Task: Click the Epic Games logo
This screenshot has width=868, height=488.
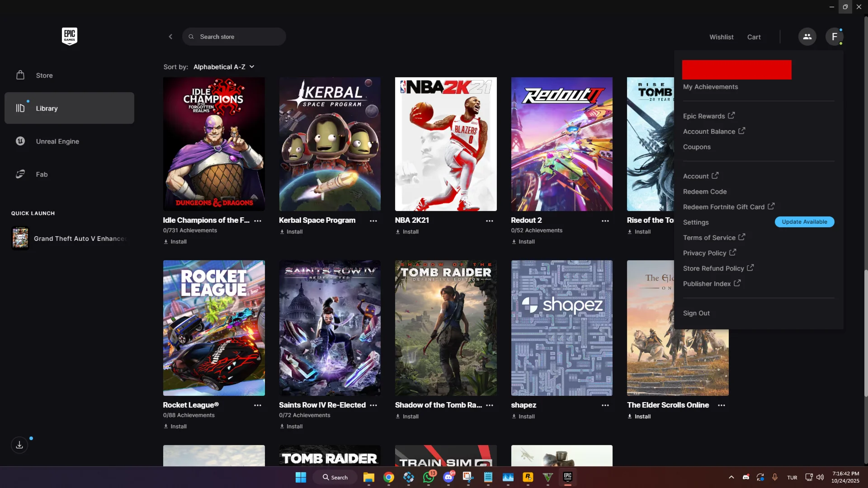Action: [x=69, y=36]
